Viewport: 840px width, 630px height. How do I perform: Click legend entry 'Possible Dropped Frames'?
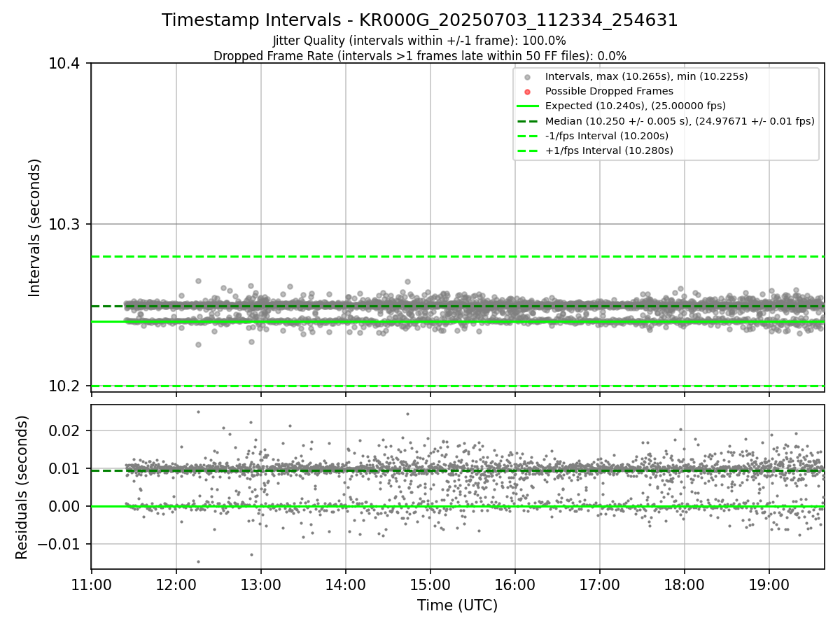click(609, 91)
